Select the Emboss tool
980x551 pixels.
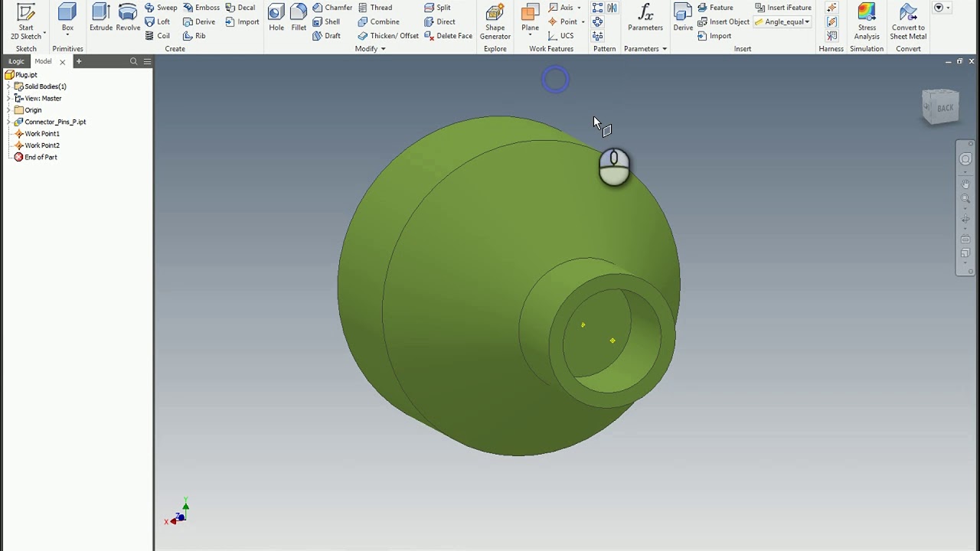point(201,8)
